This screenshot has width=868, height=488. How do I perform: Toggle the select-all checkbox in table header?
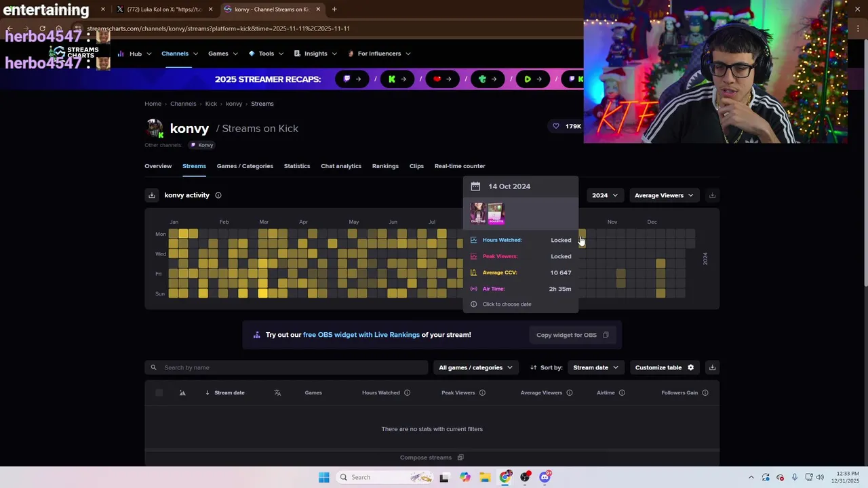[159, 392]
